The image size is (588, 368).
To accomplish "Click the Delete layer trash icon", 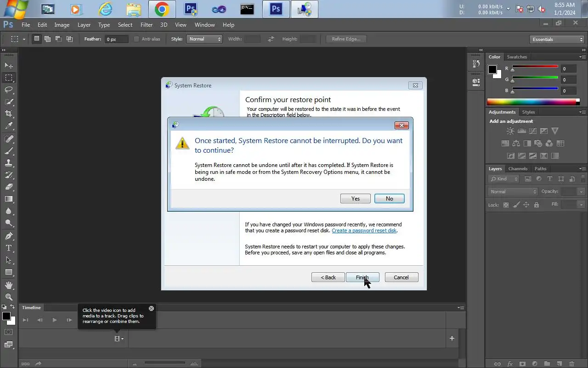I will [x=571, y=364].
